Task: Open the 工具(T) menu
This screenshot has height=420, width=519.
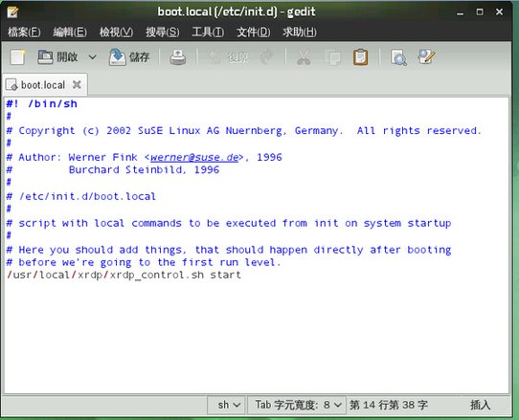Action: click(208, 33)
